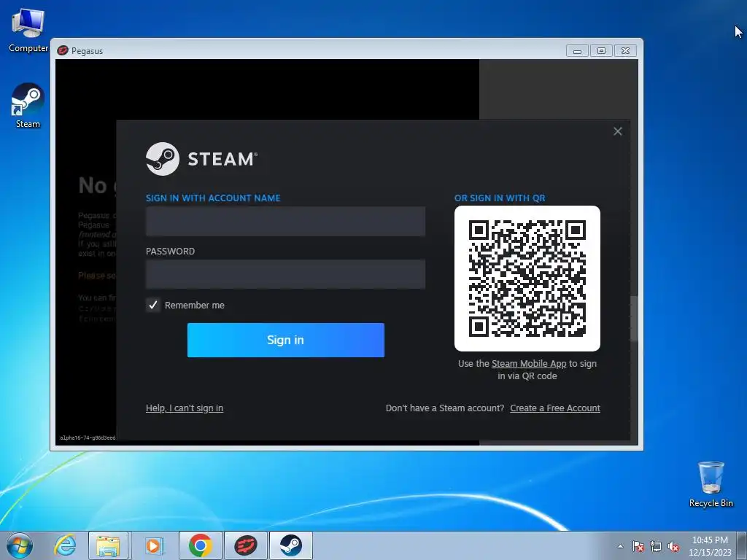Screen dimensions: 747x560
Task: Launch Internet Explorer from the taskbar
Action: pos(65,545)
